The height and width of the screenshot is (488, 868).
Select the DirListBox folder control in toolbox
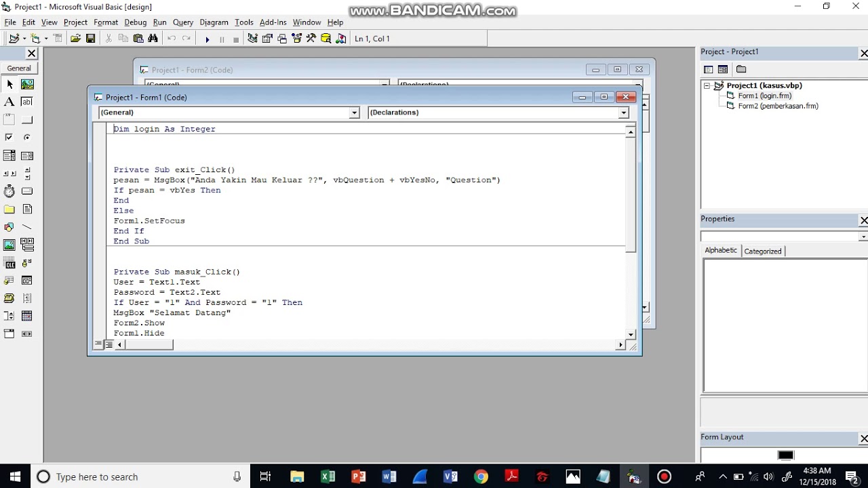pyautogui.click(x=9, y=209)
